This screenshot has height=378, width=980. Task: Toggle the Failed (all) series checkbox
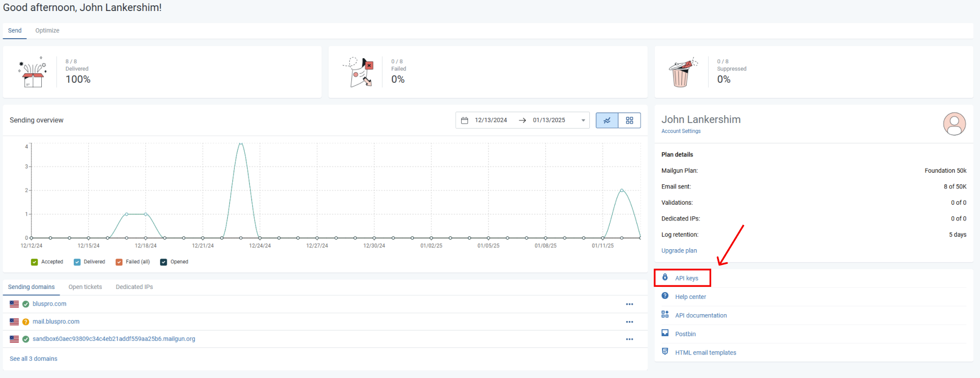[119, 262]
